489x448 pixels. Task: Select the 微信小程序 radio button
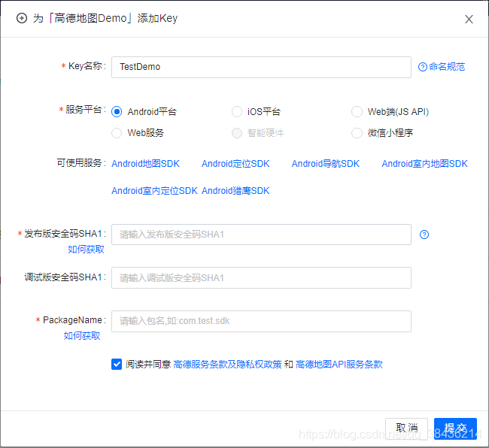pos(357,133)
